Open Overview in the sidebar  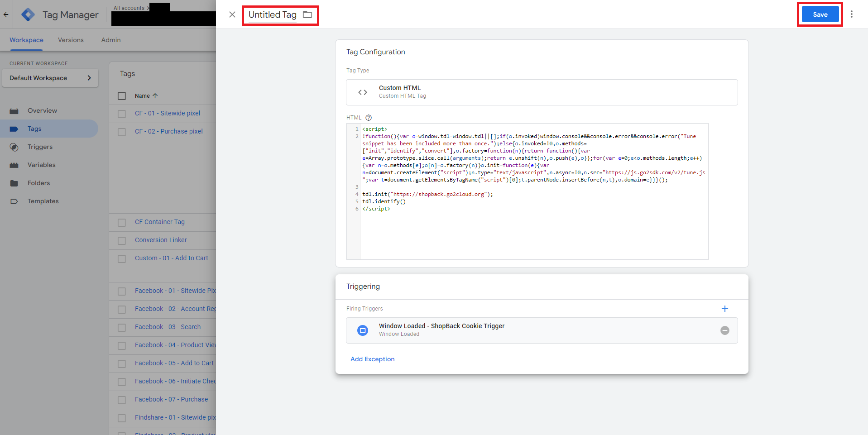click(42, 110)
